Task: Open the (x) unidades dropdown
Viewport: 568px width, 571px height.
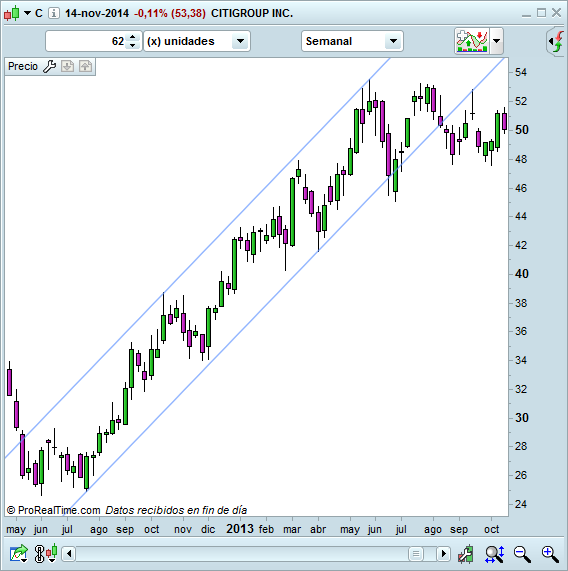Action: (197, 41)
